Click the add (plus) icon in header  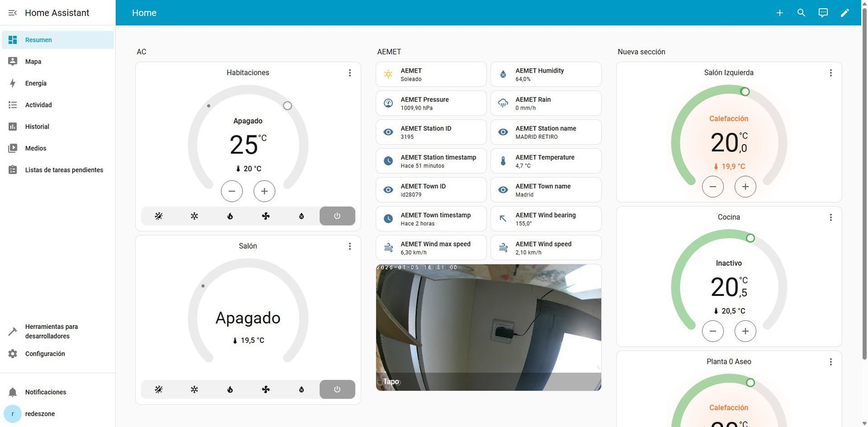coord(780,12)
